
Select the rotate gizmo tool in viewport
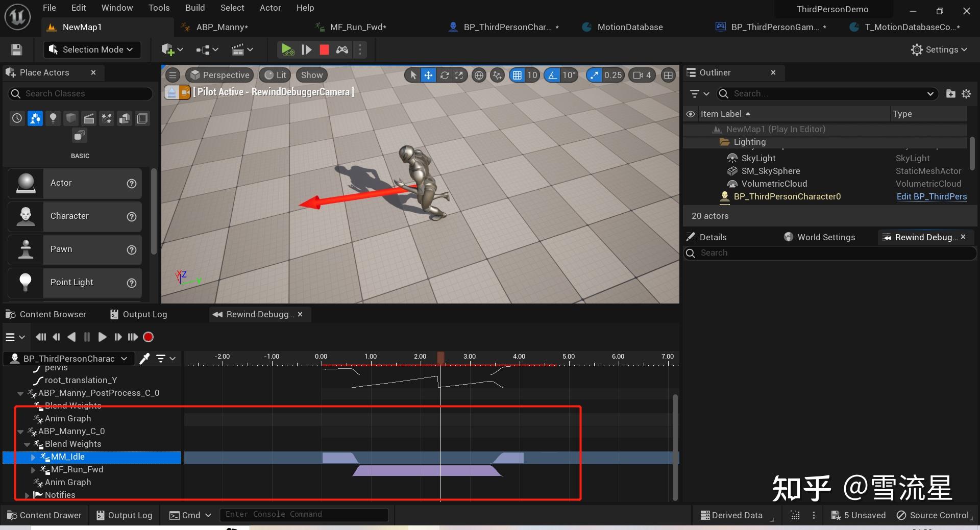tap(445, 75)
